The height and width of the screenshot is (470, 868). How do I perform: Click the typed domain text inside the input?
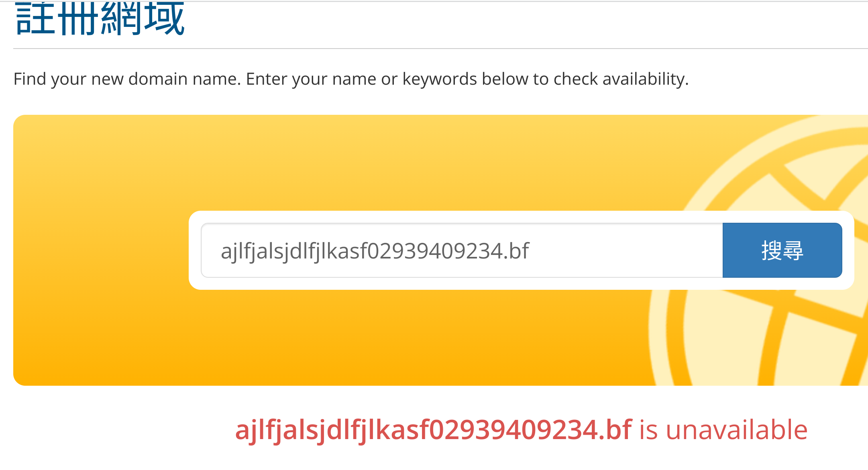click(x=375, y=251)
